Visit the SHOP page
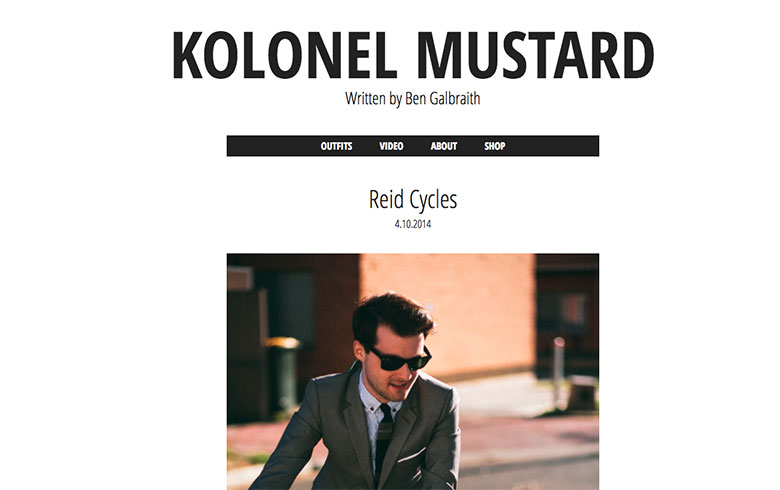This screenshot has height=490, width=780. click(494, 146)
